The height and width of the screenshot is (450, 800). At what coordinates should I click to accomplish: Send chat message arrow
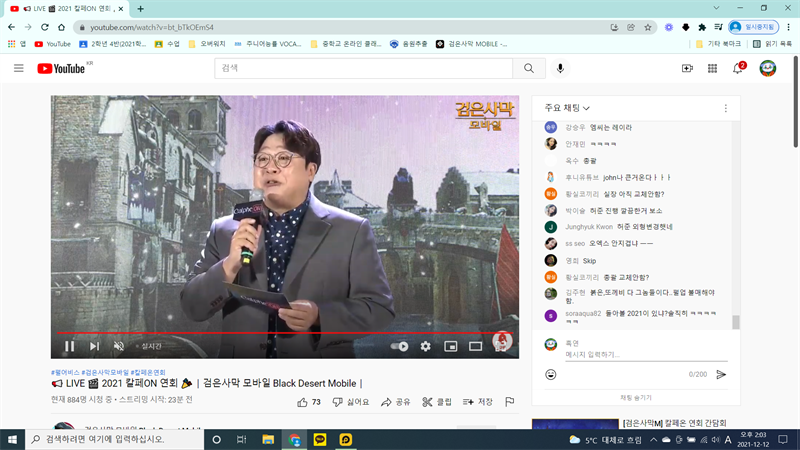pos(721,374)
